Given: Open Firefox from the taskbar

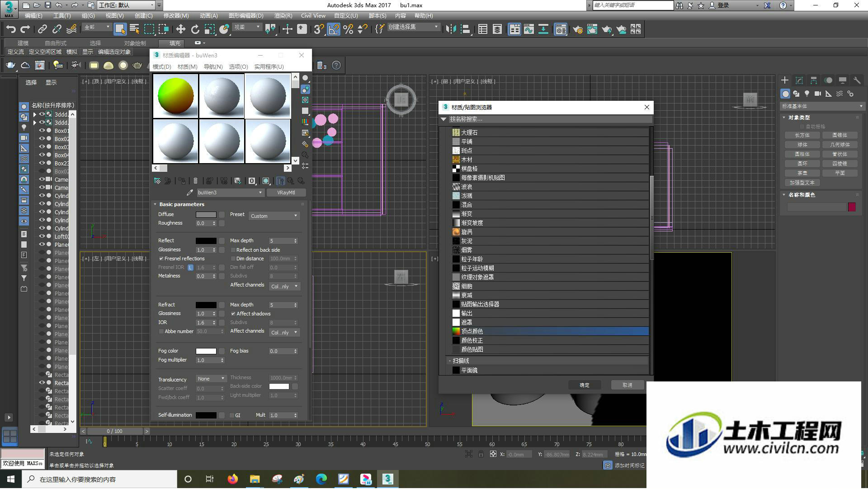Looking at the screenshot, I should [x=233, y=479].
